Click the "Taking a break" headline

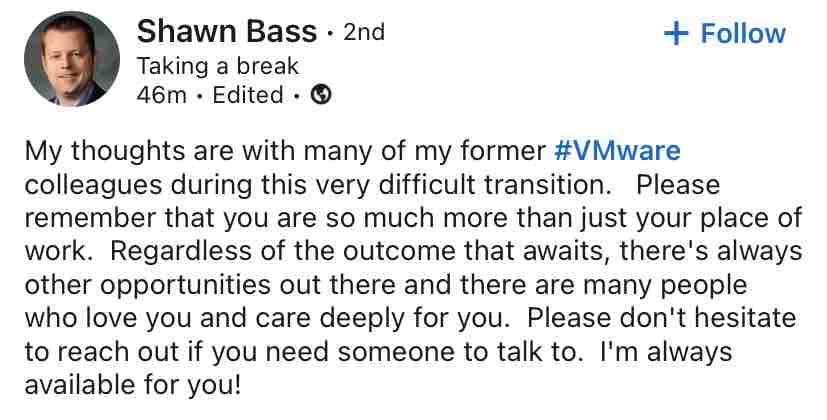click(x=217, y=66)
